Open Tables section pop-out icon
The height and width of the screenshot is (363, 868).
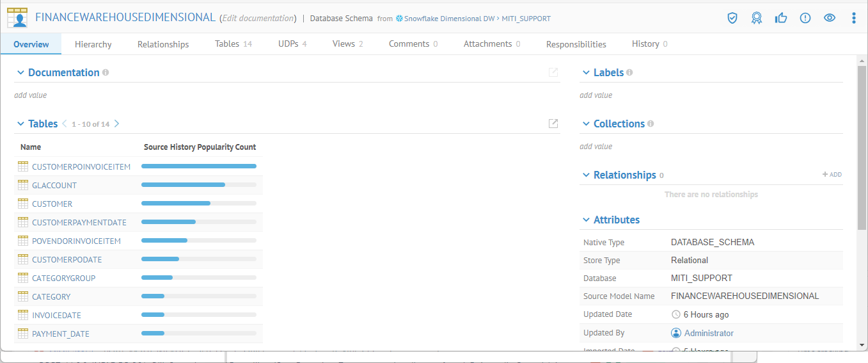point(553,124)
